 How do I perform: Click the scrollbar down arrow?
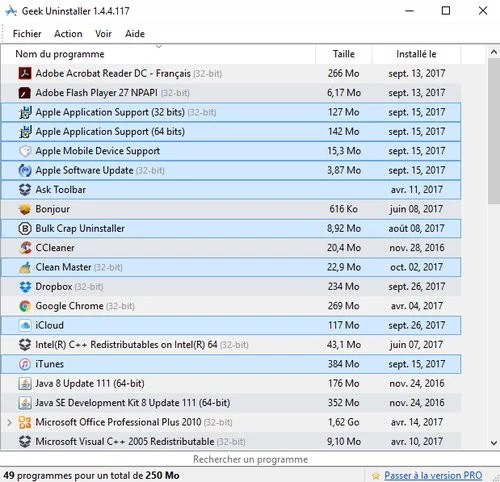[x=494, y=443]
